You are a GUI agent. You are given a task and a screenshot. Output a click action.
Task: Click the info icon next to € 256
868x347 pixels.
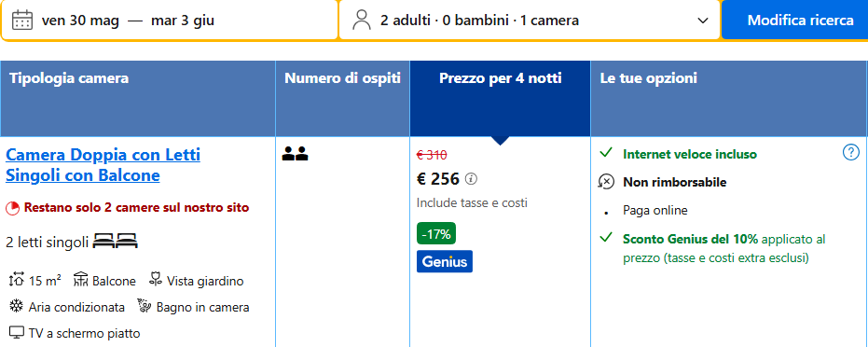click(x=471, y=179)
